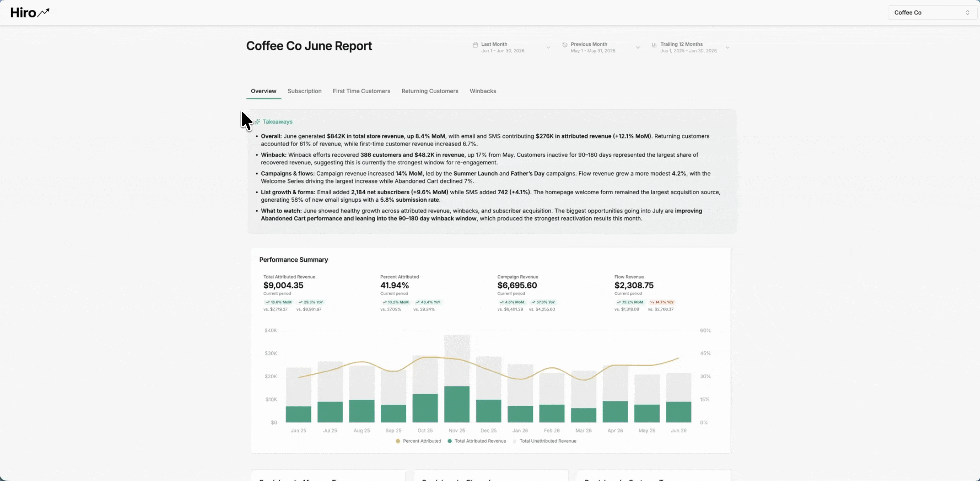980x481 pixels.
Task: Click the 16.6% MoM badge under Total Attributed Revenue
Action: pyautogui.click(x=278, y=302)
